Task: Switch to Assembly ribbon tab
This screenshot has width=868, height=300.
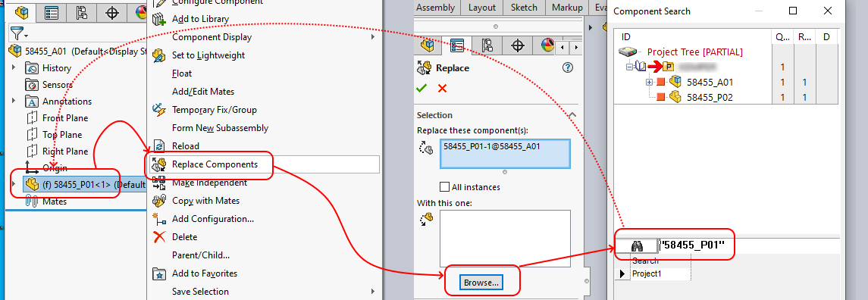Action: 436,7
